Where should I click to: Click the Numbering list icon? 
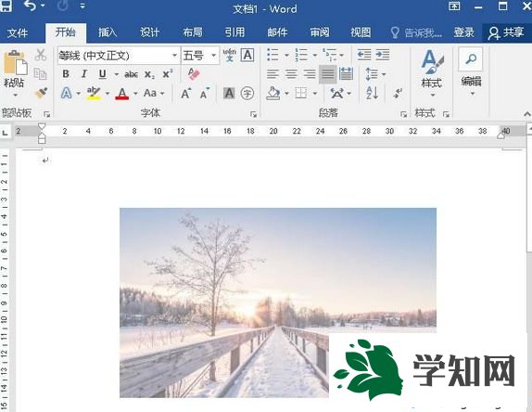pos(301,55)
